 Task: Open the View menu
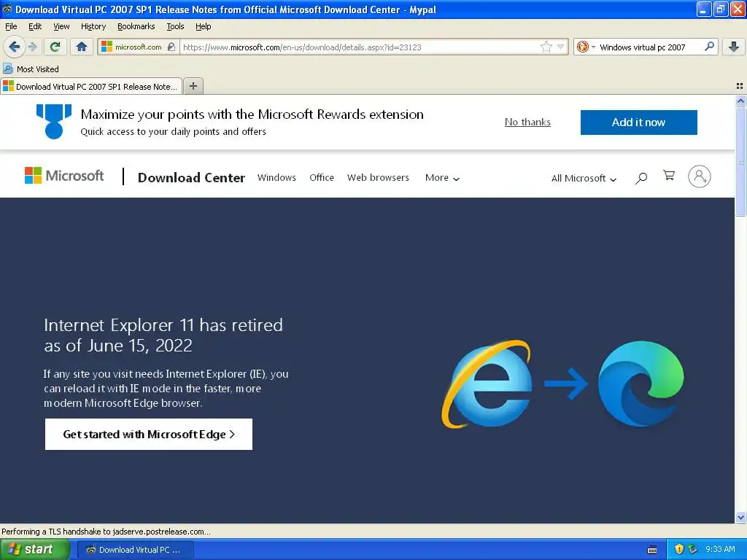click(x=61, y=26)
